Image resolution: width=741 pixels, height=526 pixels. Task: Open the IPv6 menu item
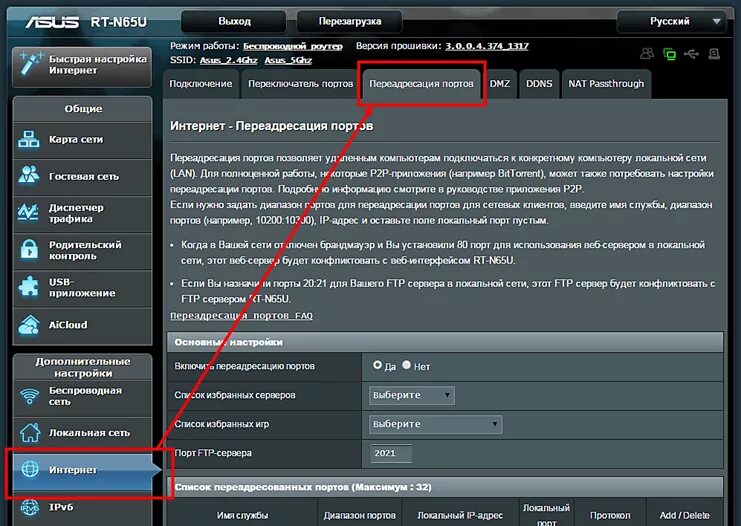(x=83, y=508)
